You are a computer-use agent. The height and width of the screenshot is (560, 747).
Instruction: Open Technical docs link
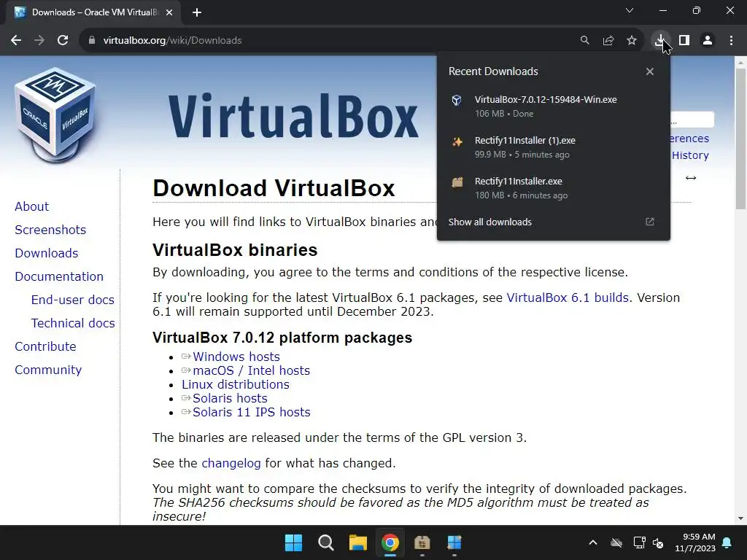(73, 323)
